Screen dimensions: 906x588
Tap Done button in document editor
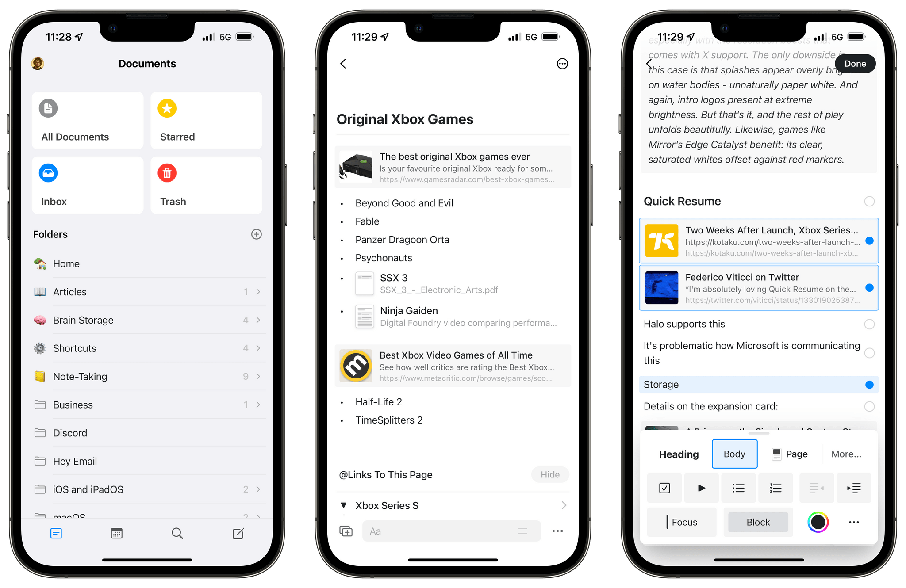point(856,63)
